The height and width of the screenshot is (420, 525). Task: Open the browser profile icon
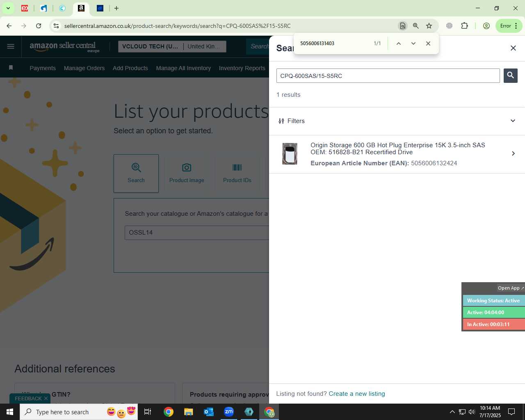(x=486, y=26)
